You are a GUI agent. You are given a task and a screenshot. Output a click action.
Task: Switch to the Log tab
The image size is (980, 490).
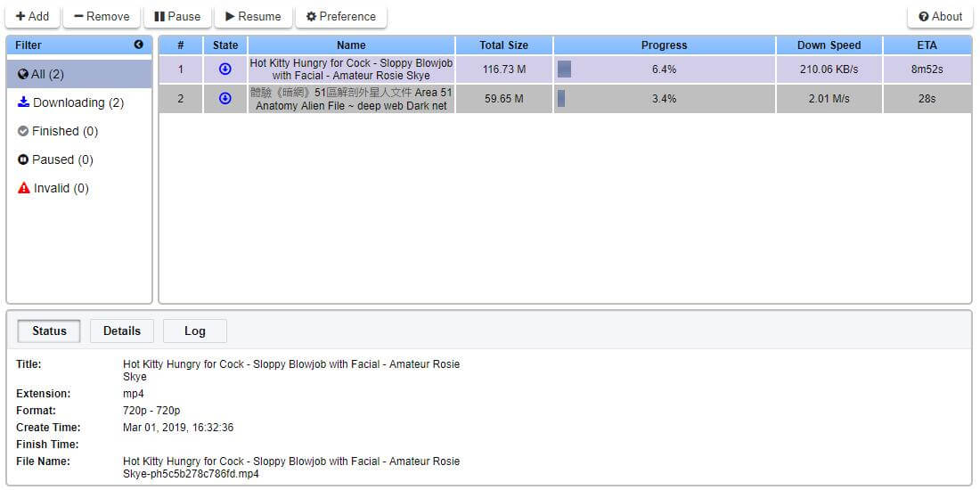[195, 331]
